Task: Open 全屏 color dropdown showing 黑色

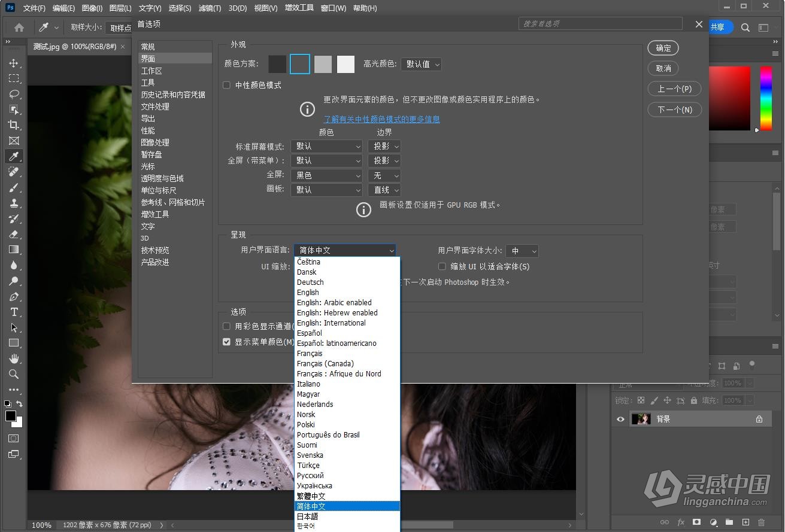Action: tap(326, 175)
